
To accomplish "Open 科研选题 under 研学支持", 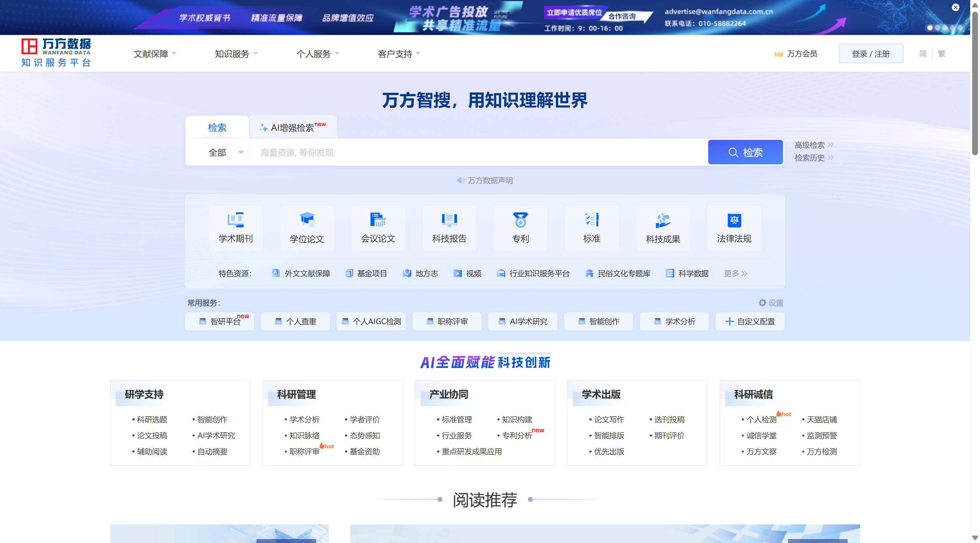I will [152, 419].
